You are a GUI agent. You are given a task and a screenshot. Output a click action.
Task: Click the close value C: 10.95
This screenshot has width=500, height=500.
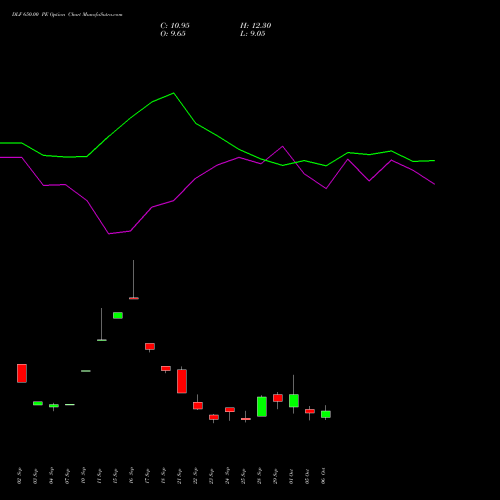(175, 26)
